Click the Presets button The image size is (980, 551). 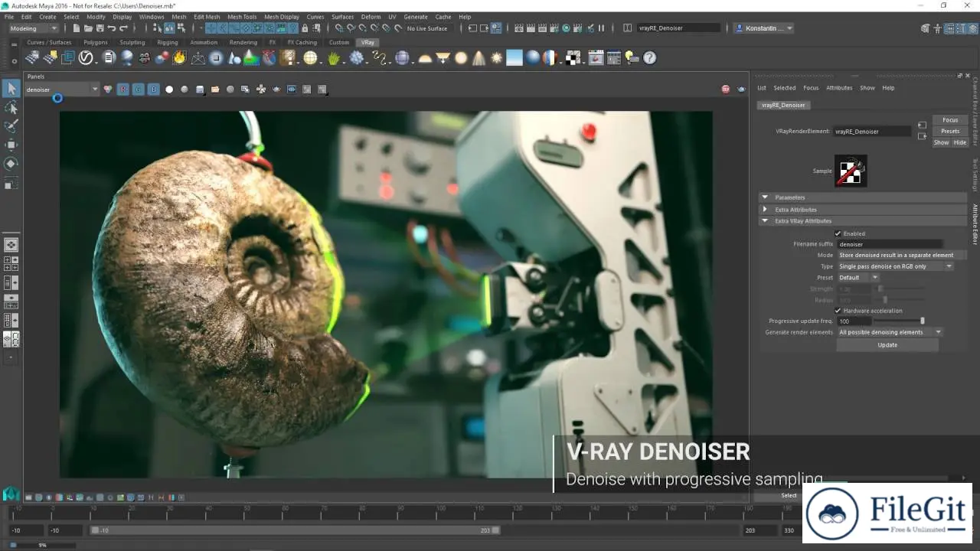point(950,131)
